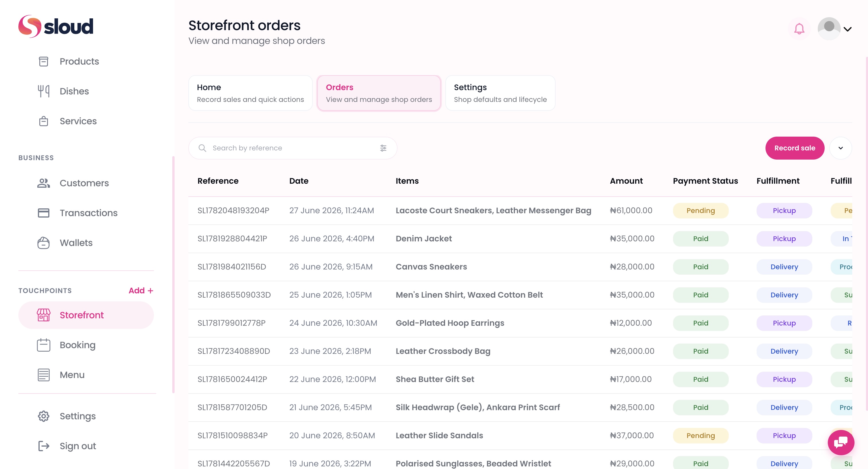Image resolution: width=868 pixels, height=469 pixels.
Task: Expand the account dropdown chevron
Action: pos(847,29)
